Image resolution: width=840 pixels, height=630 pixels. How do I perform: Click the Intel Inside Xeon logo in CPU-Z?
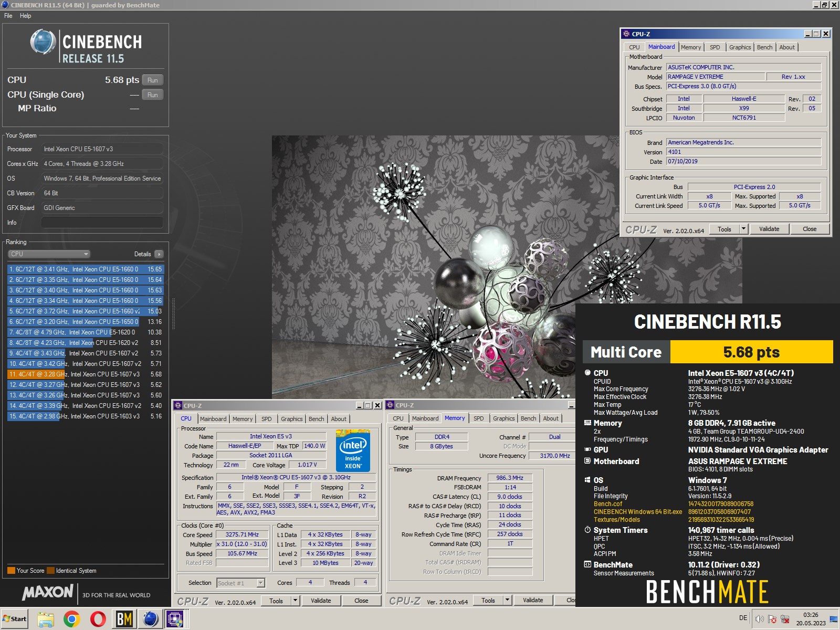pyautogui.click(x=353, y=450)
